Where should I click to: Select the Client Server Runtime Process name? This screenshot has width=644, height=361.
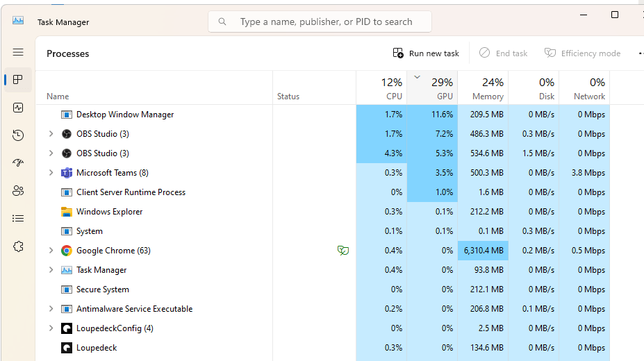131,192
